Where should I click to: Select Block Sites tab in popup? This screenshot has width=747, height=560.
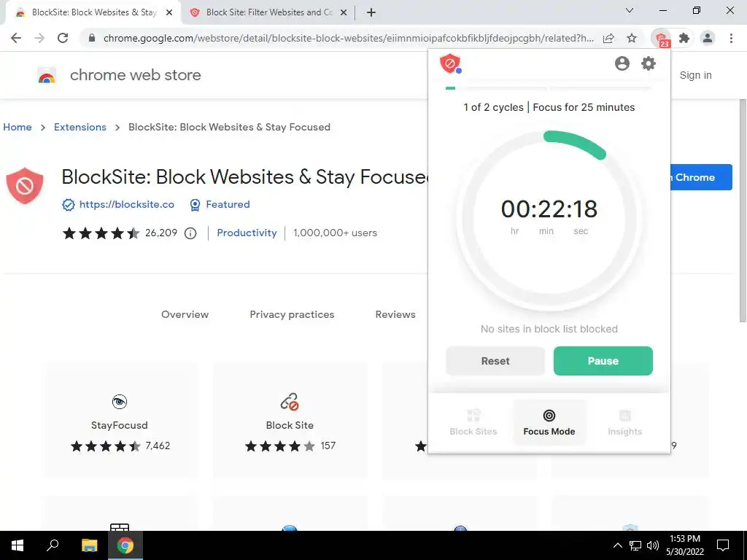pyautogui.click(x=473, y=422)
